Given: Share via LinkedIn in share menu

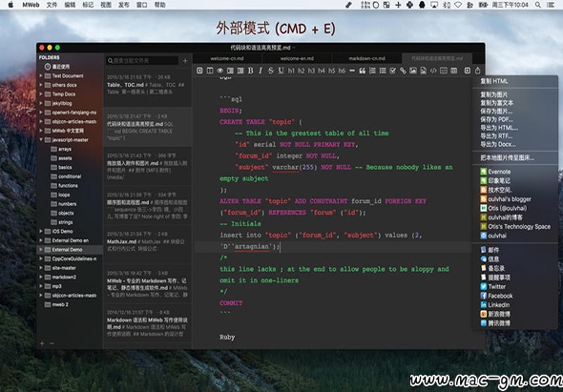Looking at the screenshot, I should tap(515, 305).
